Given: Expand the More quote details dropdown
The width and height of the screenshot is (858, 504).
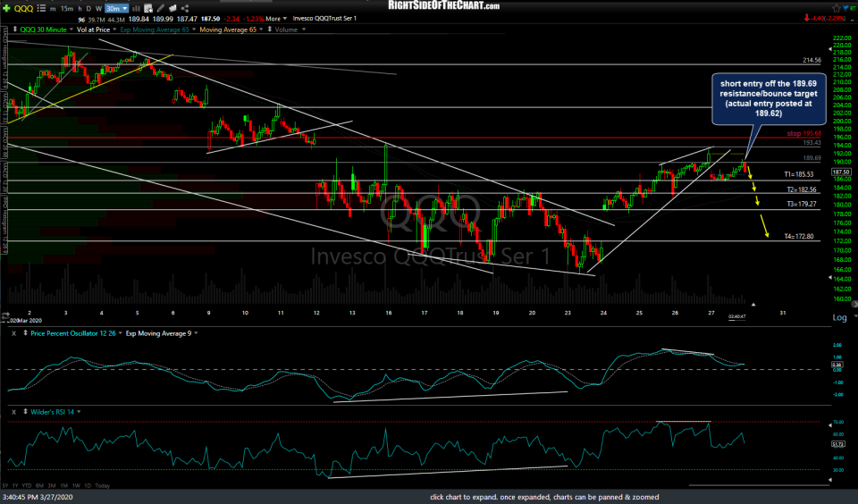Looking at the screenshot, I should [276, 19].
